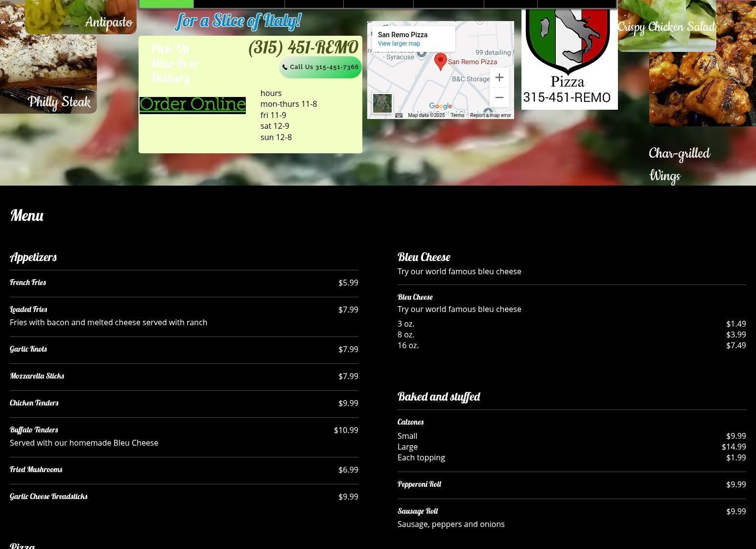756x549 pixels.
Task: Click the red San Remo Pizza map pin
Action: 441,62
